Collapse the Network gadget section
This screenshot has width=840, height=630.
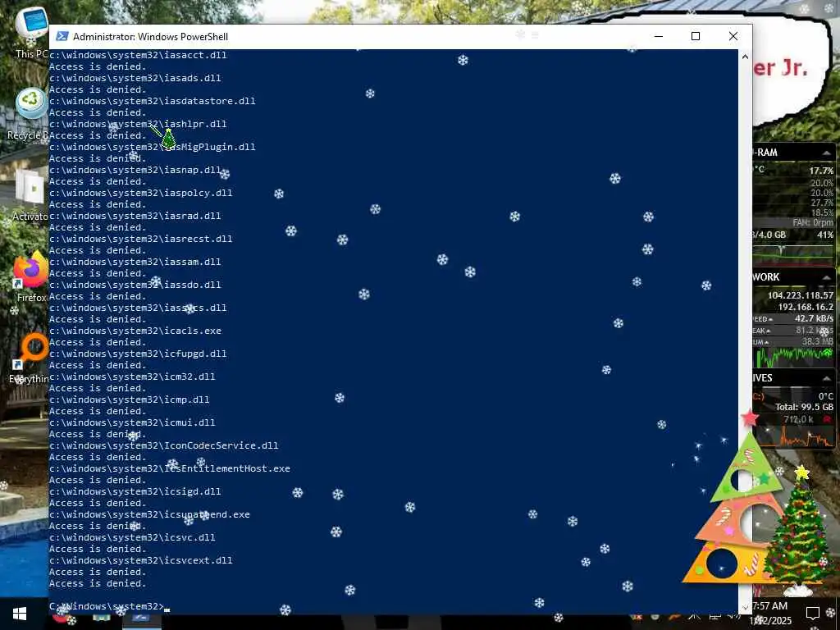(x=826, y=277)
